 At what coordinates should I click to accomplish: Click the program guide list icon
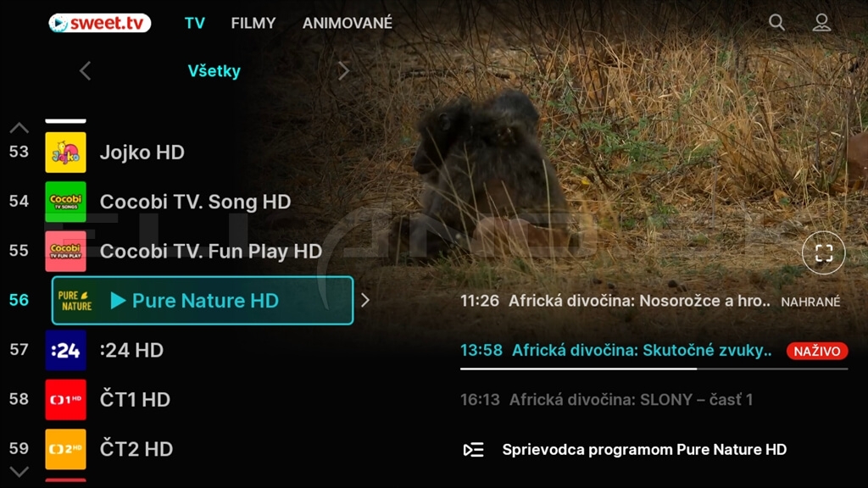[473, 450]
